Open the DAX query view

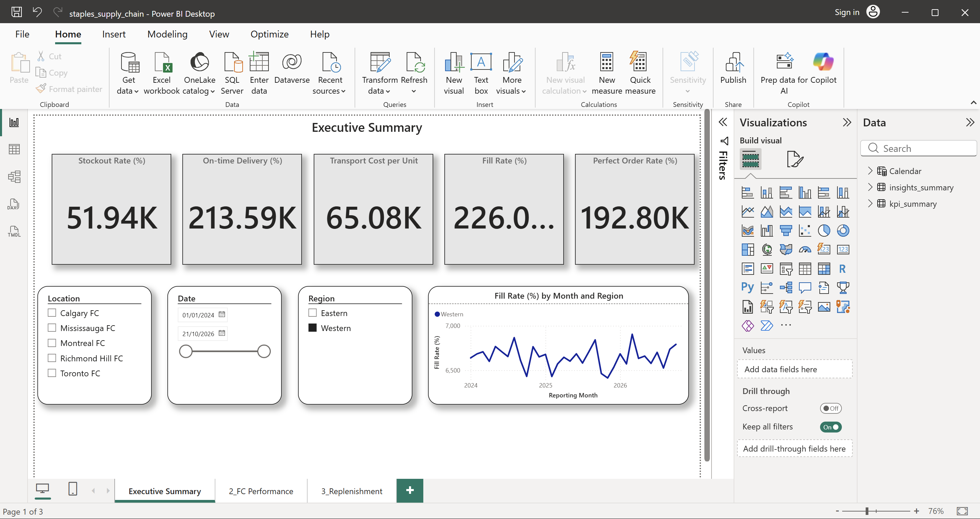pyautogui.click(x=14, y=204)
